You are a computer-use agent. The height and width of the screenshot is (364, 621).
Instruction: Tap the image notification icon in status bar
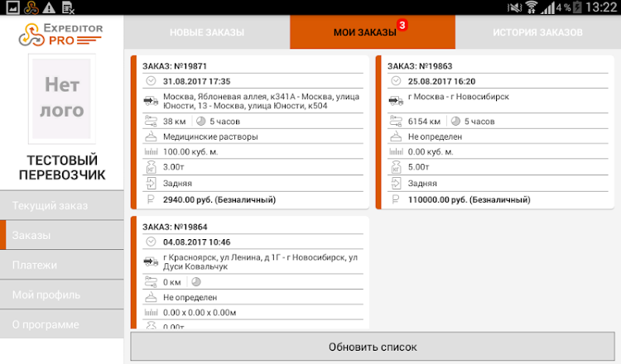click(12, 7)
